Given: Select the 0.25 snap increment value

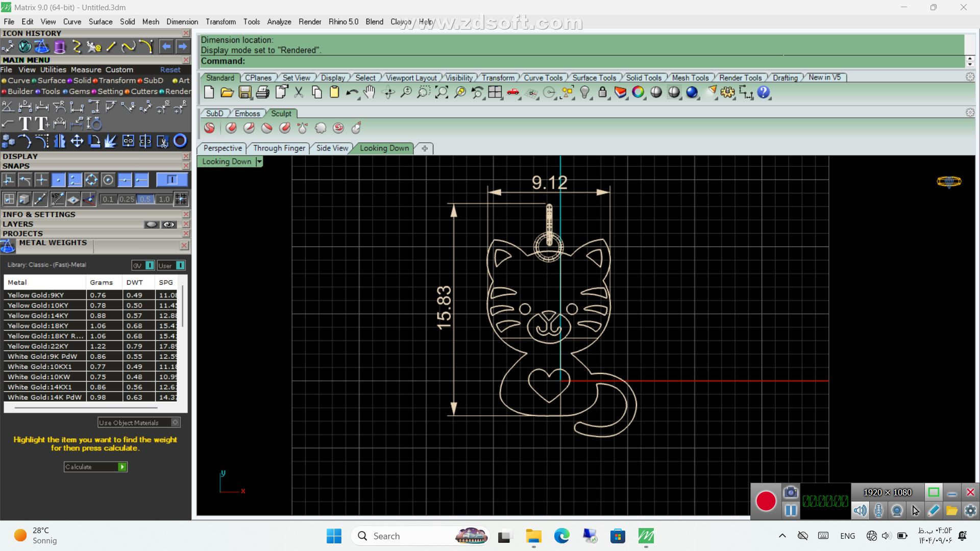Looking at the screenshot, I should [127, 199].
